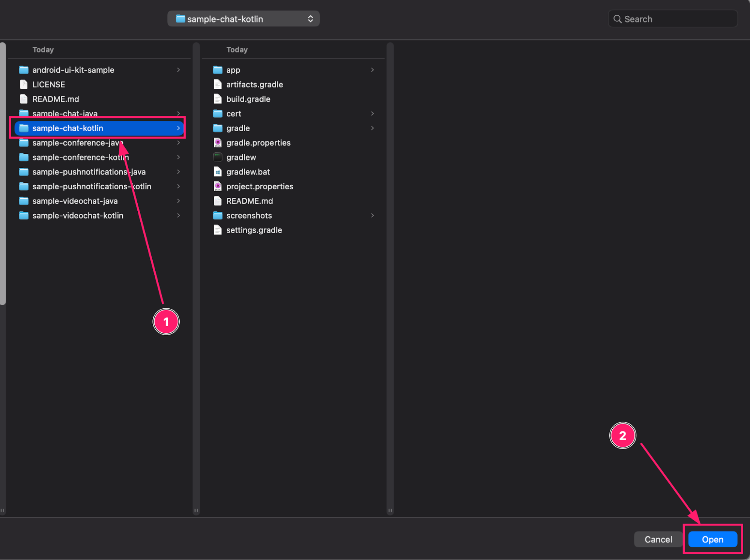
Task: Click the first column vertical scrollbar
Action: [x=3, y=173]
